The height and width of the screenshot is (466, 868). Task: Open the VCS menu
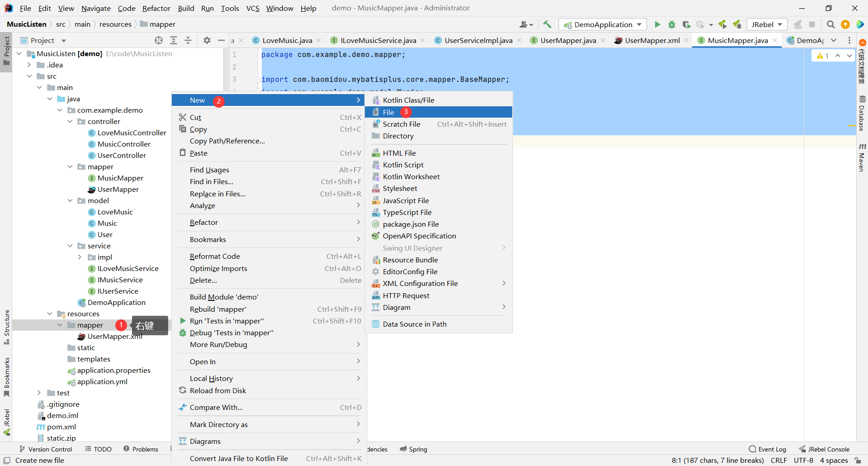click(x=253, y=8)
